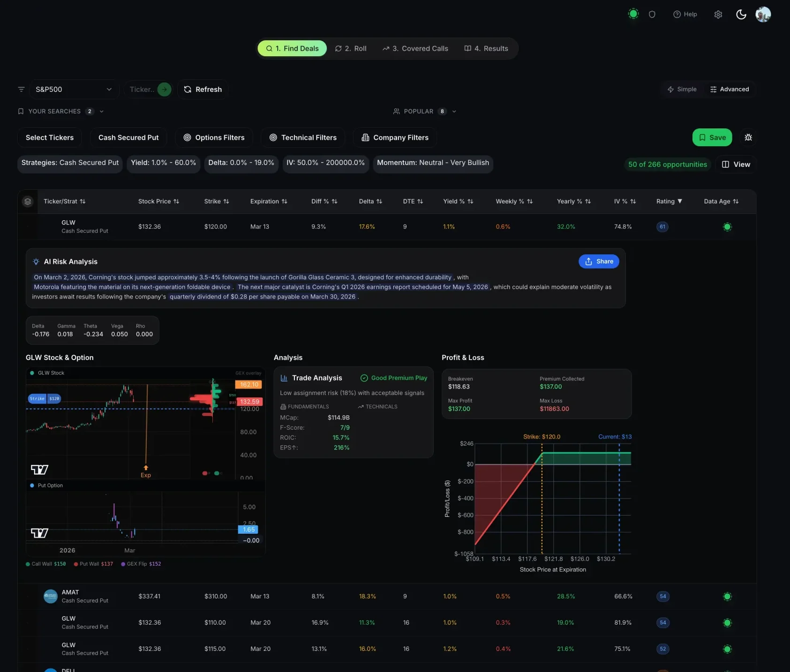Open the Options Filters panel
This screenshot has width=790, height=672.
(214, 137)
